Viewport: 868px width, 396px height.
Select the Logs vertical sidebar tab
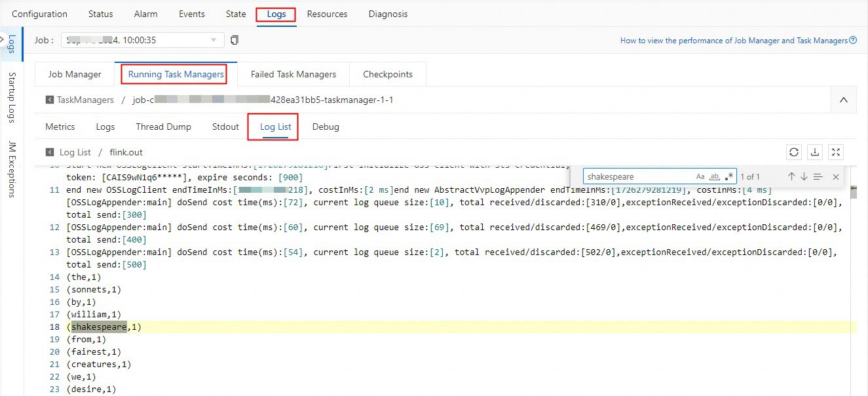tap(12, 45)
